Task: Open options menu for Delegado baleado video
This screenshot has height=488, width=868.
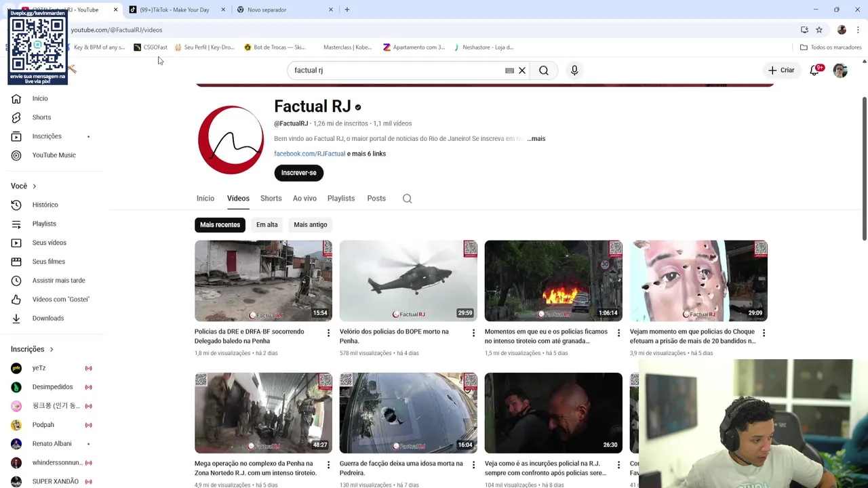Action: [x=328, y=333]
